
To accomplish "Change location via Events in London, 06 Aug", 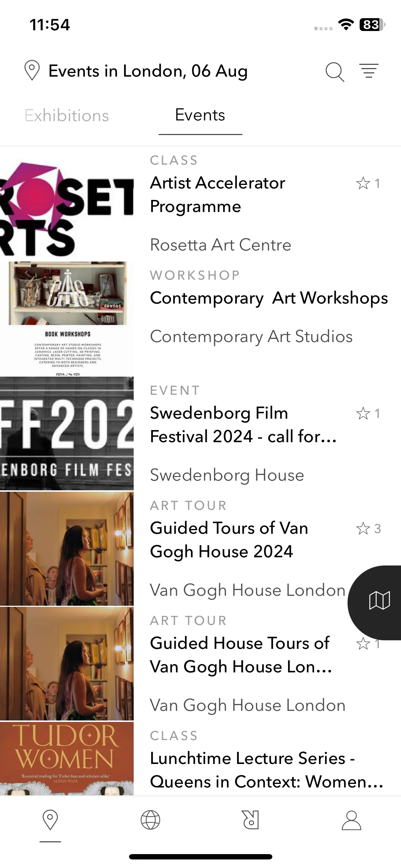I will [x=148, y=71].
